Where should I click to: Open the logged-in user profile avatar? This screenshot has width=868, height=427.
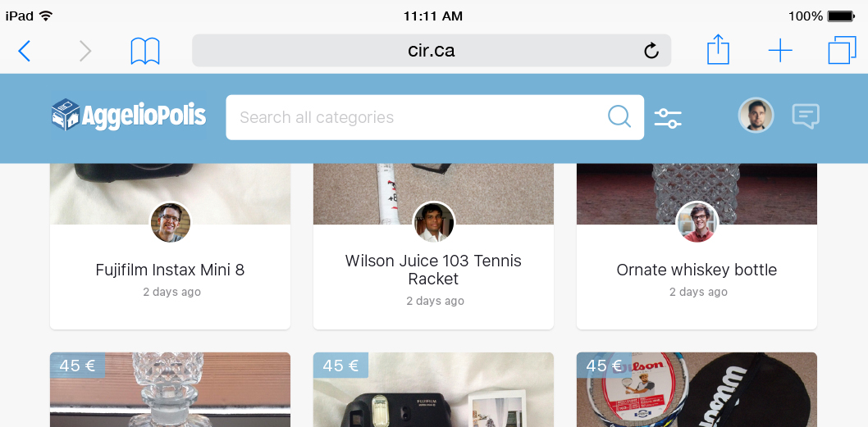[756, 116]
